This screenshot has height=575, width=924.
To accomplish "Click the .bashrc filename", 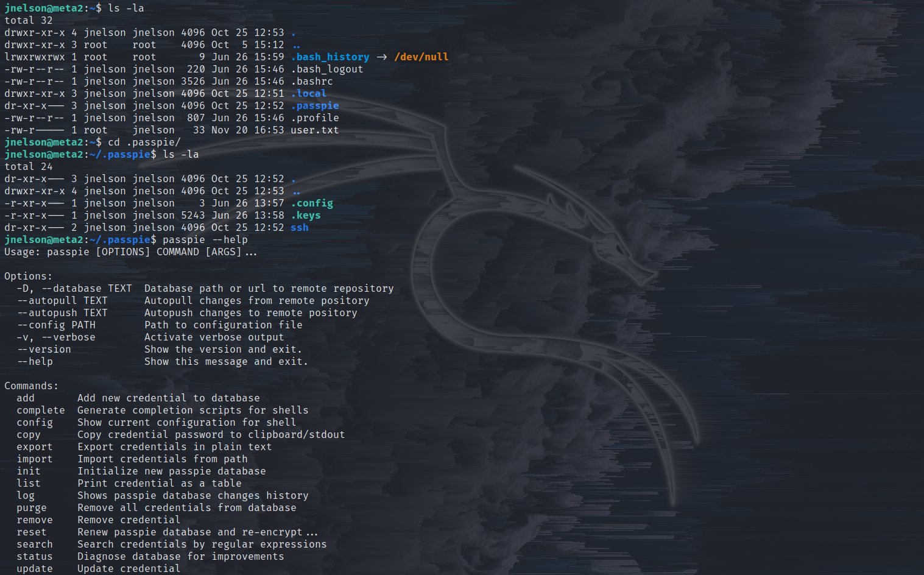I will point(312,82).
